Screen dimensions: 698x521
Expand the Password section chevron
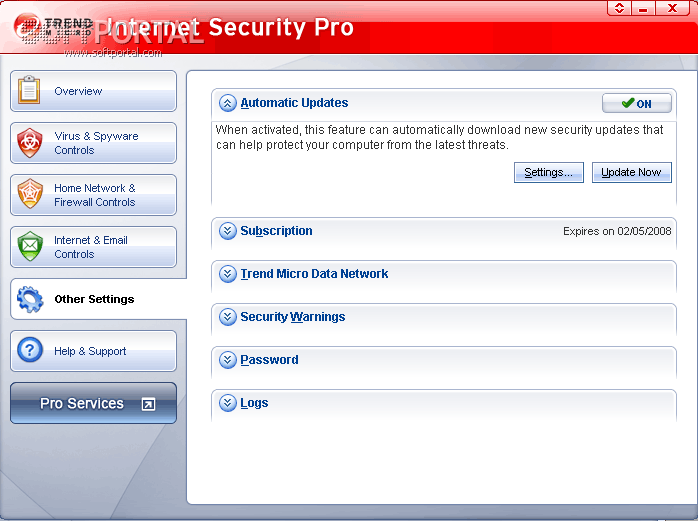click(x=227, y=359)
